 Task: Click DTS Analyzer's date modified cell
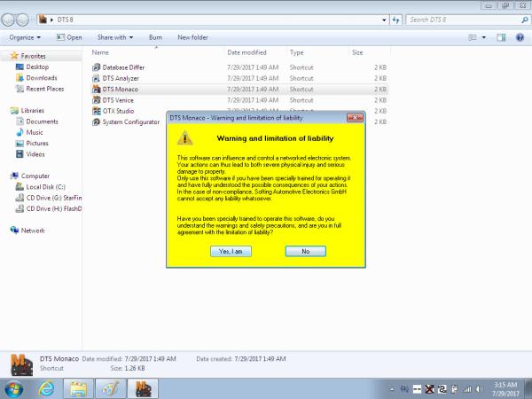[253, 78]
